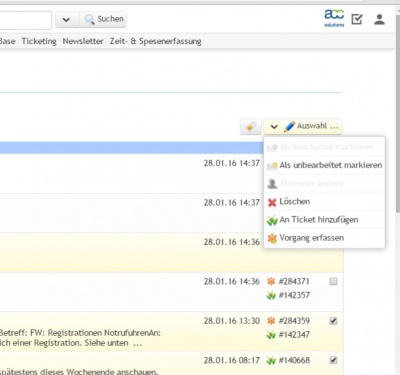This screenshot has height=375, width=400.
Task: Click the acc solutions logo
Action: click(334, 18)
